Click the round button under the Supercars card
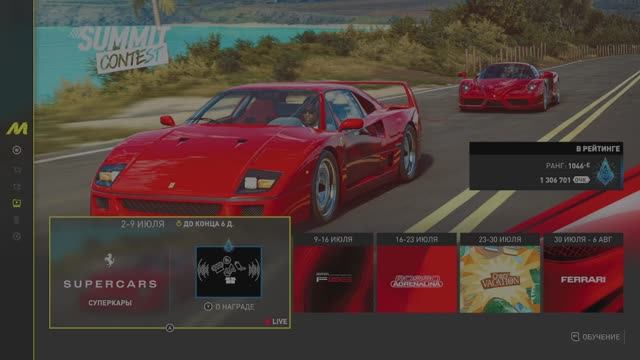This screenshot has height=360, width=640. [170, 328]
